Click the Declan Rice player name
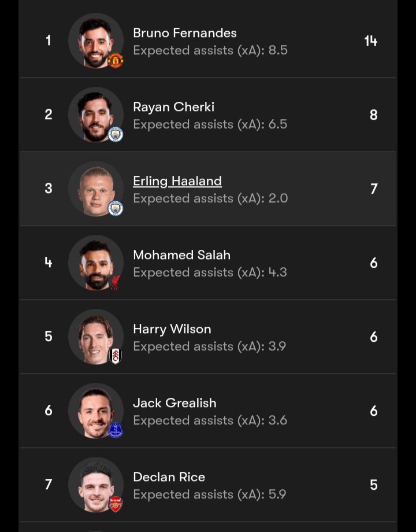416x532 pixels. [169, 477]
